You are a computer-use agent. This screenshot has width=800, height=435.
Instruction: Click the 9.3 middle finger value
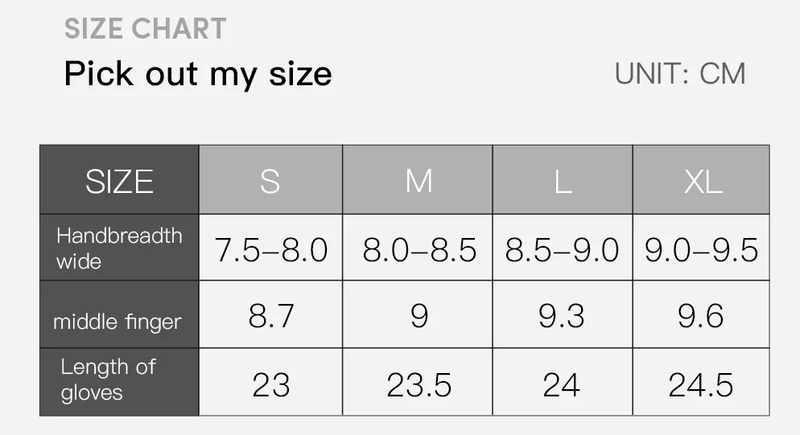pyautogui.click(x=562, y=317)
